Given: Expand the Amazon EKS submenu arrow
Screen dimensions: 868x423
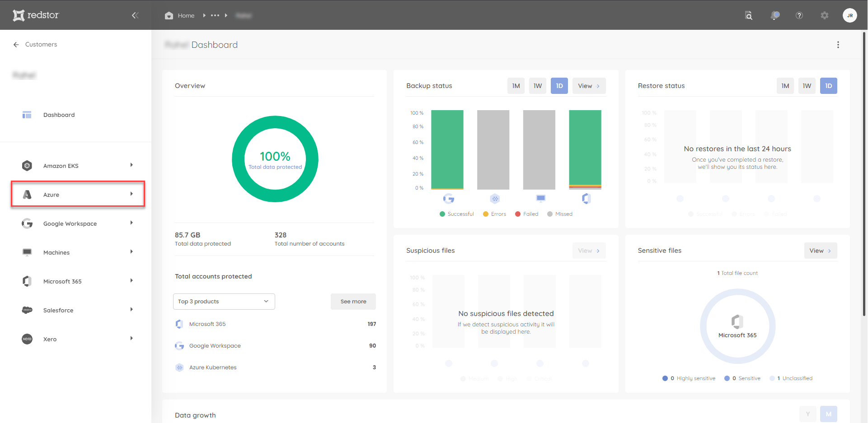Looking at the screenshot, I should (131, 165).
